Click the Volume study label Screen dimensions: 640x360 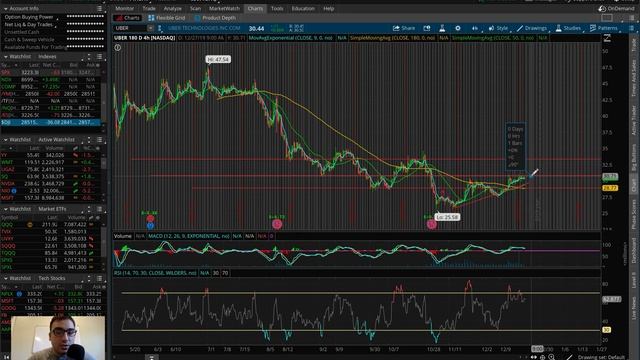122,236
